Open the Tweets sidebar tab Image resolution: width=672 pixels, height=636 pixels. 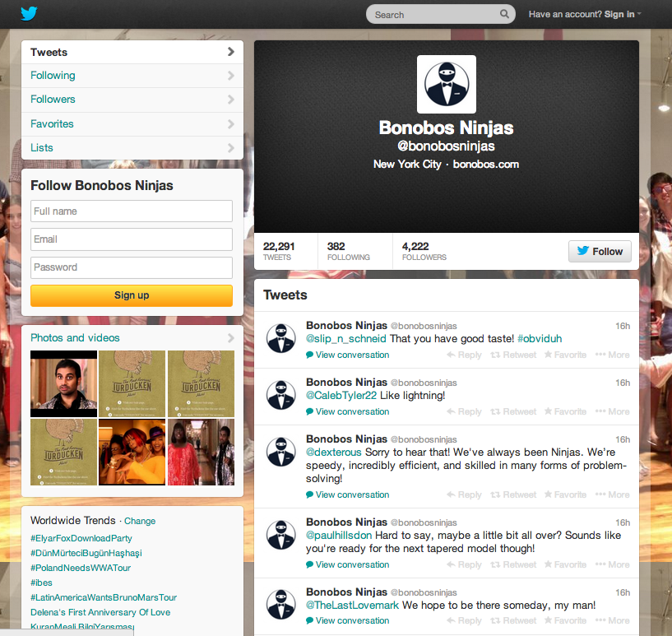pos(132,52)
